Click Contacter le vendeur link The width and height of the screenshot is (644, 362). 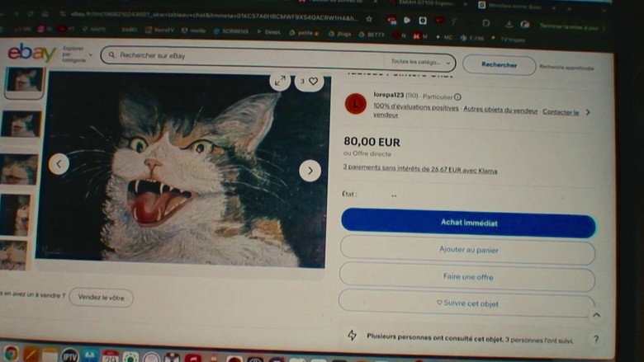(476, 113)
